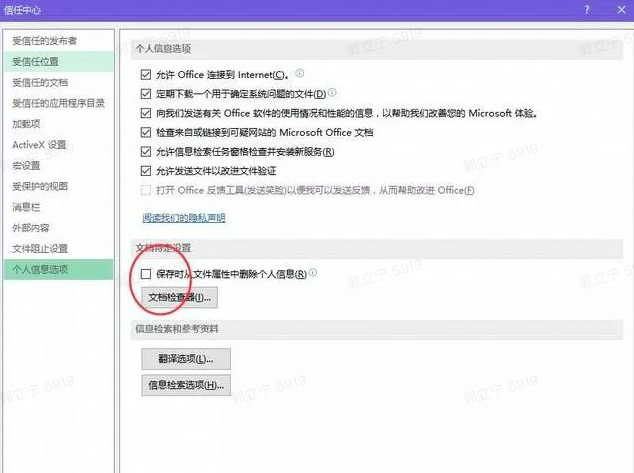Click the 文档检查器 button

coord(180,297)
